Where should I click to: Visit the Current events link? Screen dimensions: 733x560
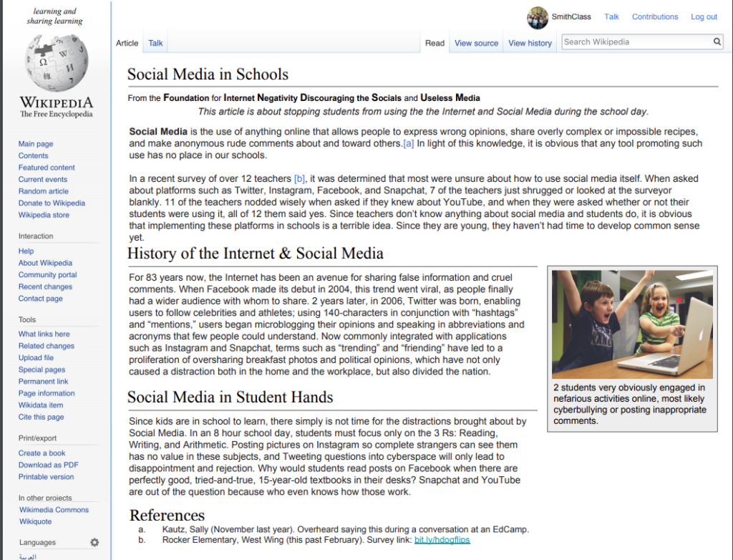click(43, 179)
